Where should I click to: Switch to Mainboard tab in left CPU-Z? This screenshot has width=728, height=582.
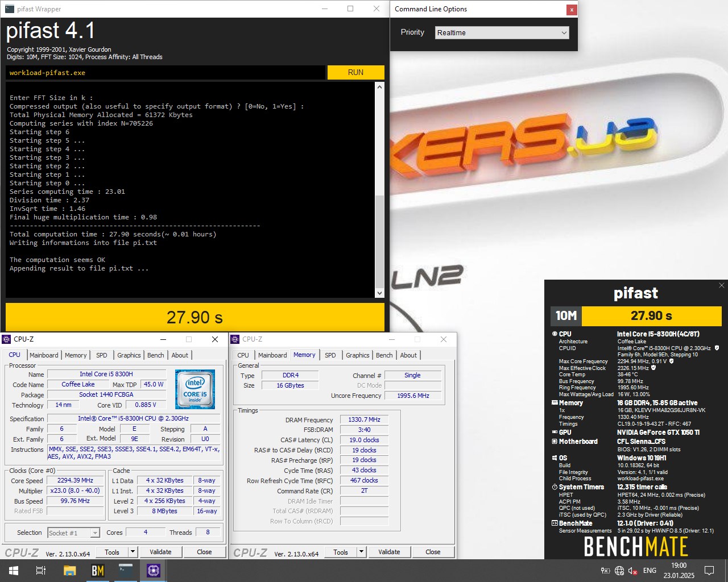[x=44, y=355]
